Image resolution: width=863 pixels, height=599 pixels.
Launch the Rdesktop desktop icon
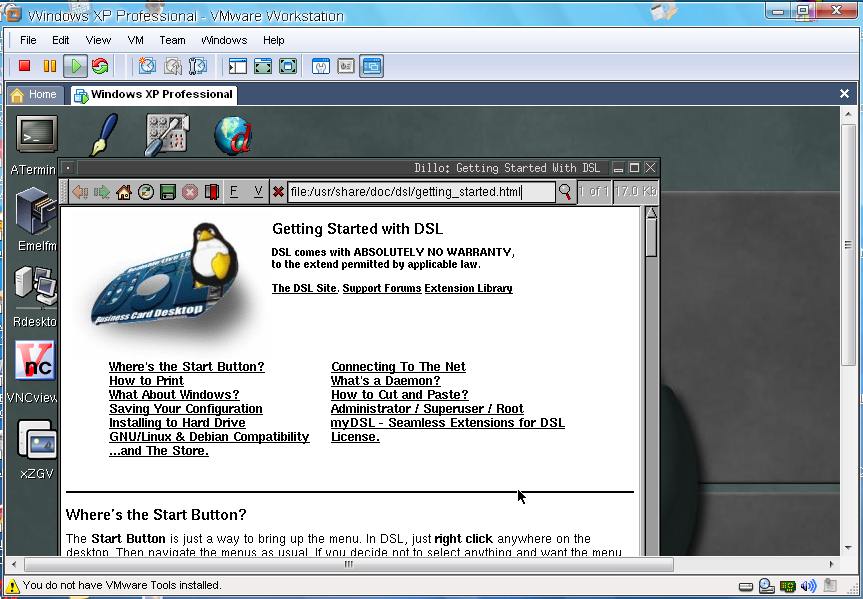(36, 286)
